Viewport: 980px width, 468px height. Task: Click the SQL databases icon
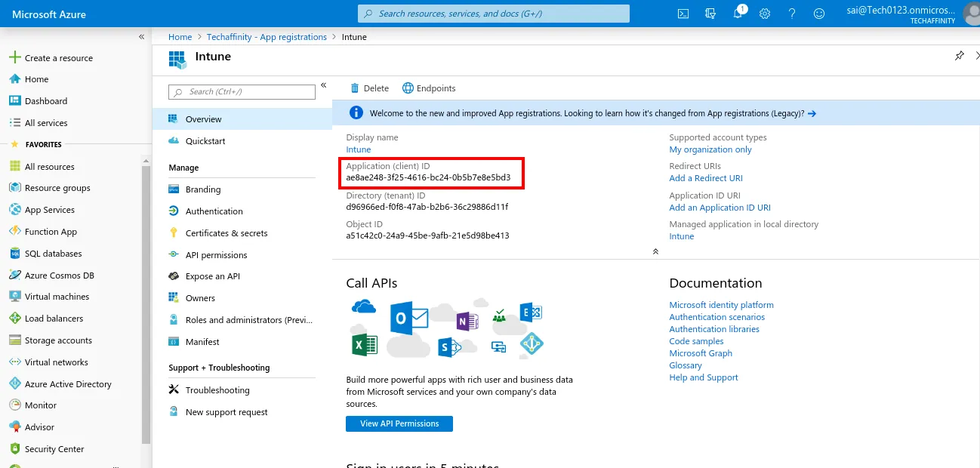[x=14, y=254]
